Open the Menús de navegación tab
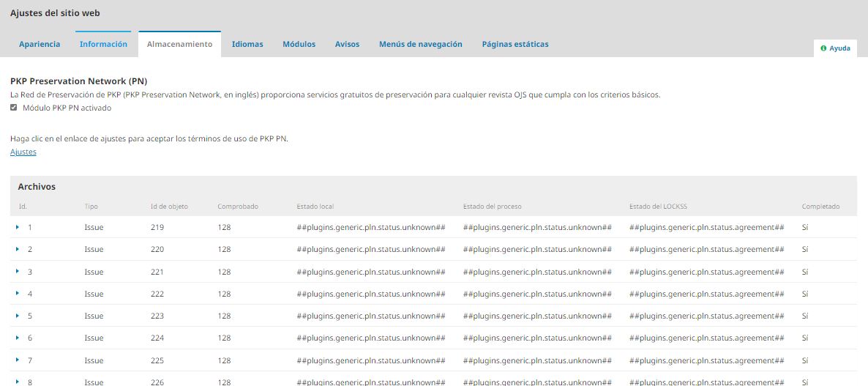The width and height of the screenshot is (868, 386). tap(421, 44)
